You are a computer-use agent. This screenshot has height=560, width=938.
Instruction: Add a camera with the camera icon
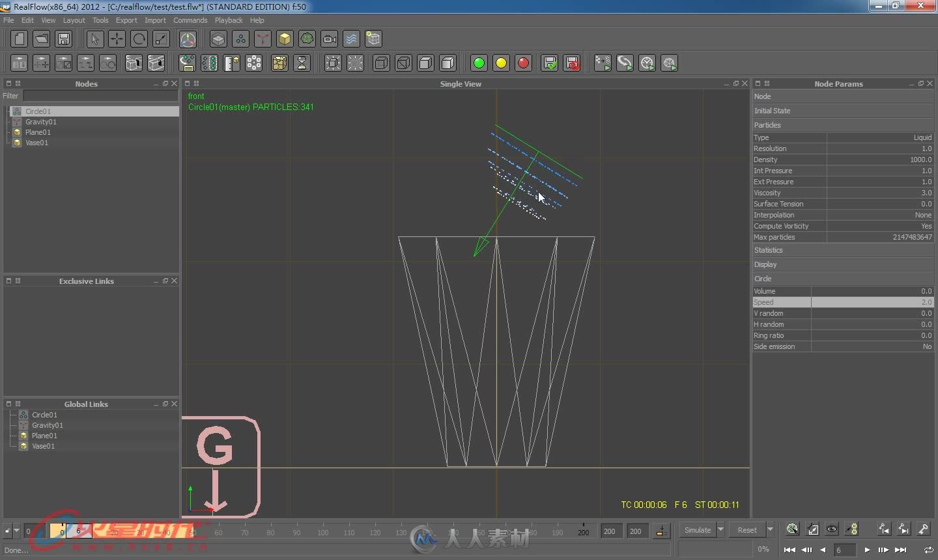330,39
